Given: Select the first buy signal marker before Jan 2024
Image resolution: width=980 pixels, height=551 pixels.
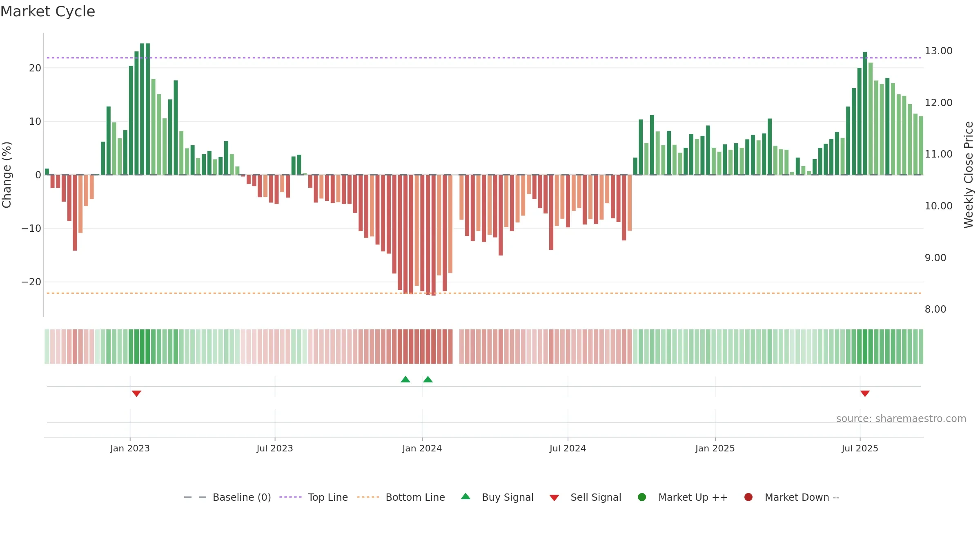Looking at the screenshot, I should [x=405, y=379].
